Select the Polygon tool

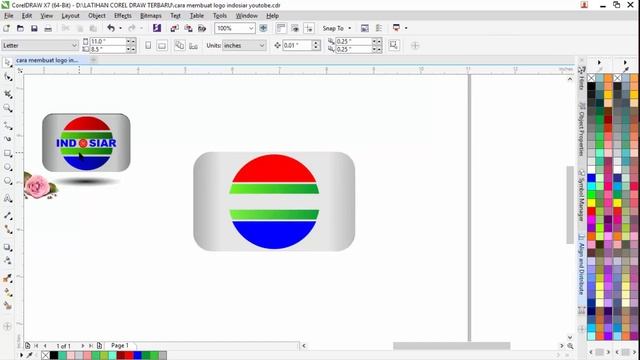click(7, 181)
